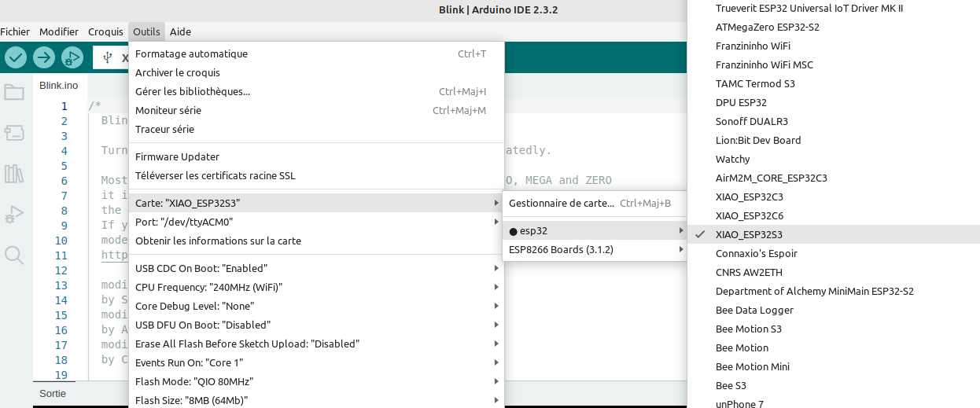Open the Search magnifier sidebar icon
Image resolution: width=980 pixels, height=408 pixels.
coord(14,255)
